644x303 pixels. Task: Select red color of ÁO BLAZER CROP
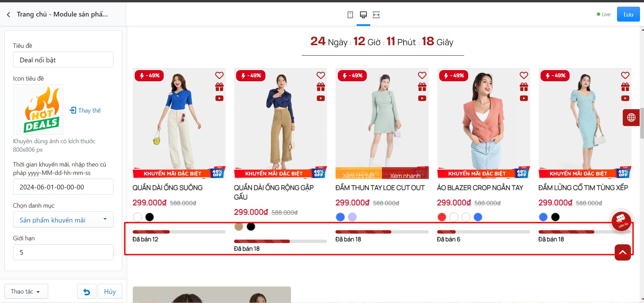tap(442, 217)
